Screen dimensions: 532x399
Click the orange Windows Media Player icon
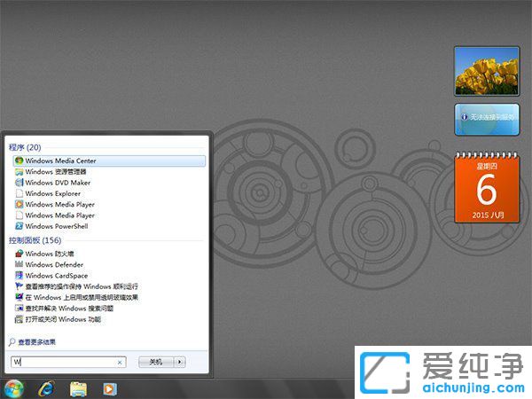click(x=19, y=204)
